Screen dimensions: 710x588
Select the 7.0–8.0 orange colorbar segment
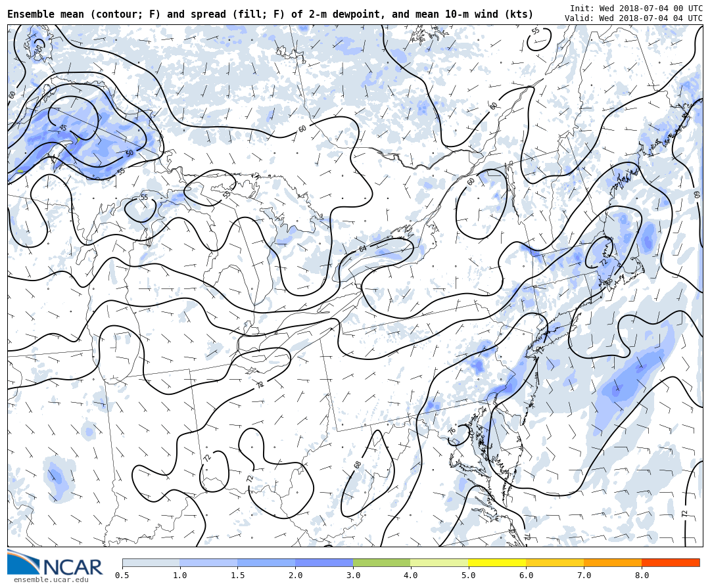(613, 562)
